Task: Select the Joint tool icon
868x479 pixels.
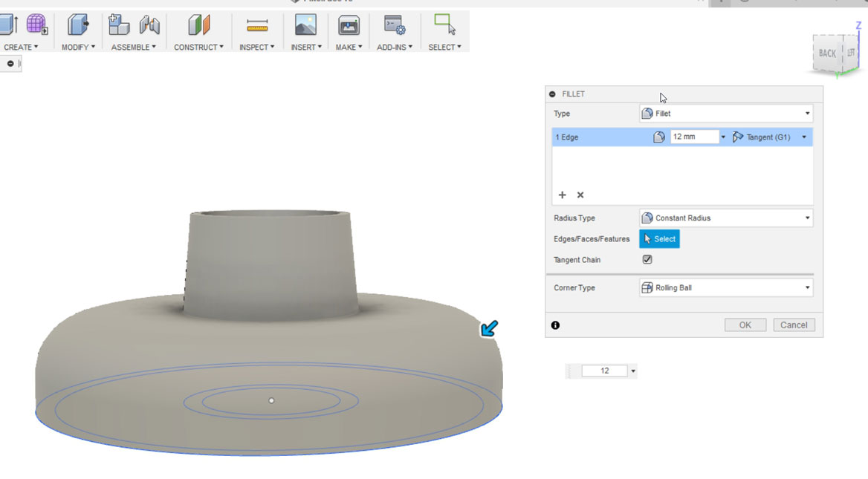Action: coord(149,25)
